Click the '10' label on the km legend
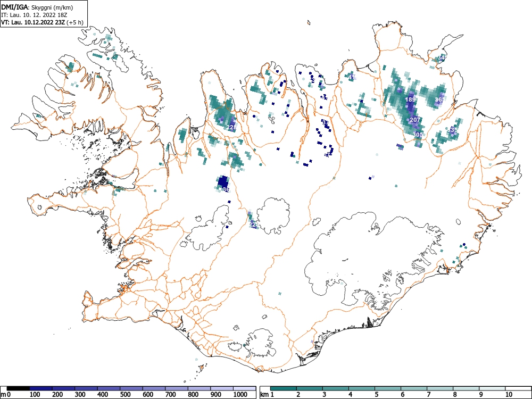This screenshot has height=399, width=532. [x=509, y=394]
